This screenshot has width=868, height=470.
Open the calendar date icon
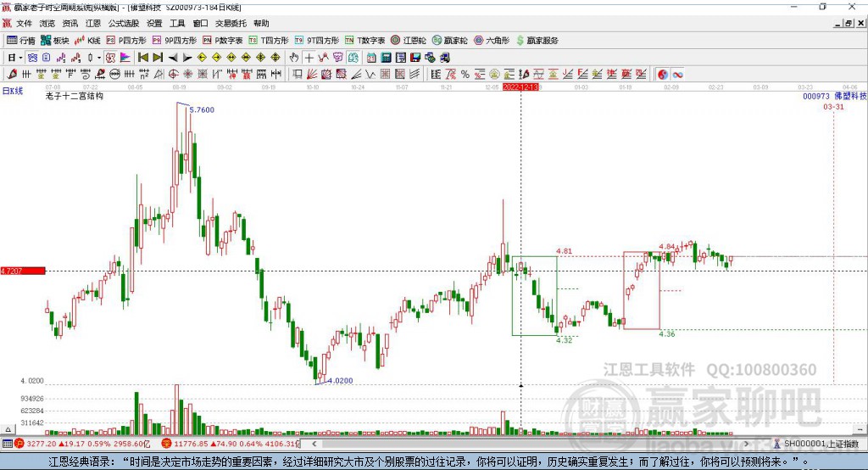tap(371, 58)
